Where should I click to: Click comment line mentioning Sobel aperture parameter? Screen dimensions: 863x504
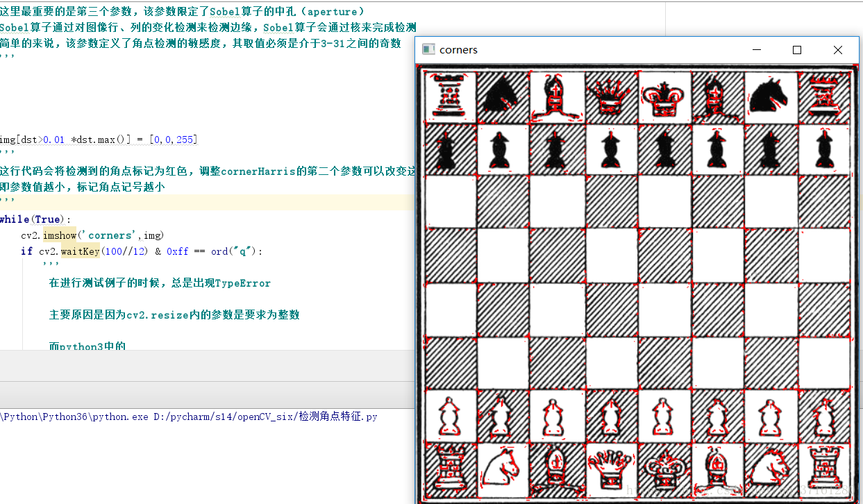pyautogui.click(x=182, y=12)
